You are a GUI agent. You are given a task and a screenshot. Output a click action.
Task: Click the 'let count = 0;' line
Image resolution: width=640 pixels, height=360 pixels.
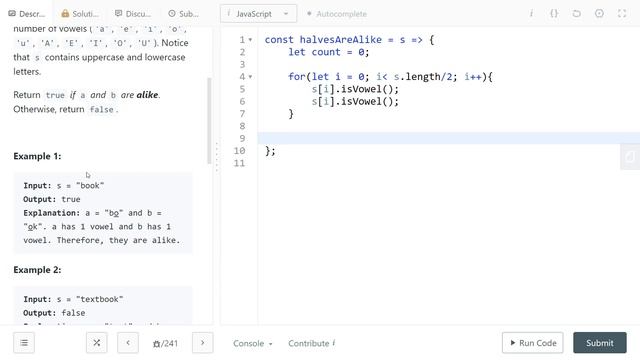tap(329, 52)
